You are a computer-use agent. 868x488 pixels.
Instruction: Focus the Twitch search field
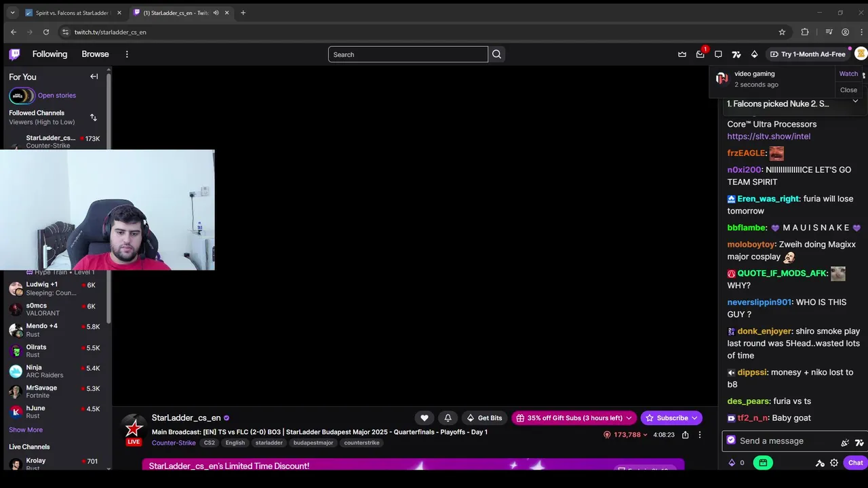pyautogui.click(x=408, y=54)
